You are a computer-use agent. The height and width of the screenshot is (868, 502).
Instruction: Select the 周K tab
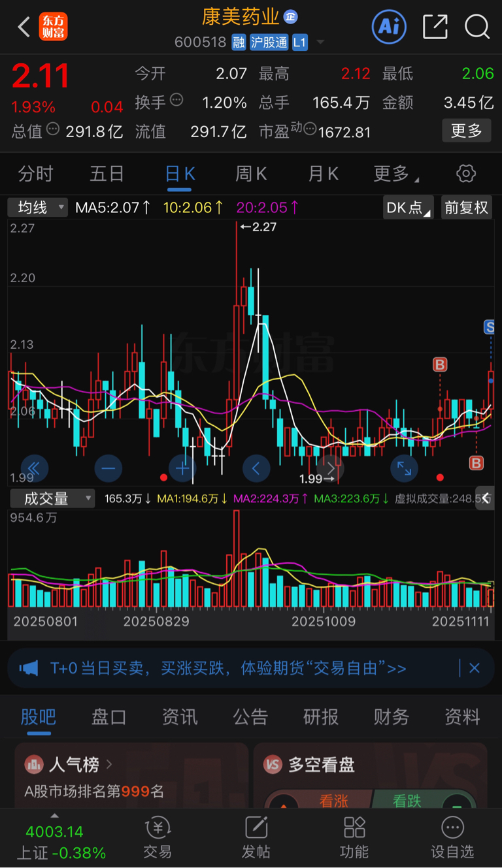pyautogui.click(x=251, y=174)
